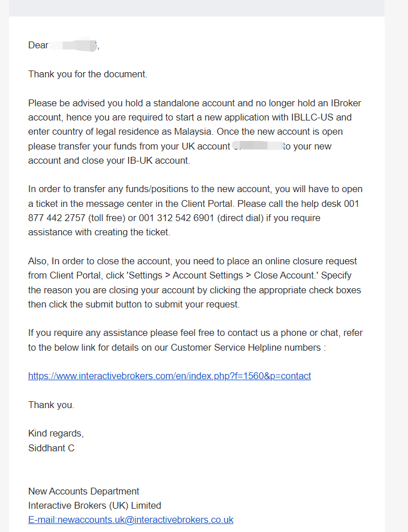Click 'Interactive Brokers (UK) Limited' text
Image resolution: width=408 pixels, height=532 pixels.
click(x=94, y=505)
